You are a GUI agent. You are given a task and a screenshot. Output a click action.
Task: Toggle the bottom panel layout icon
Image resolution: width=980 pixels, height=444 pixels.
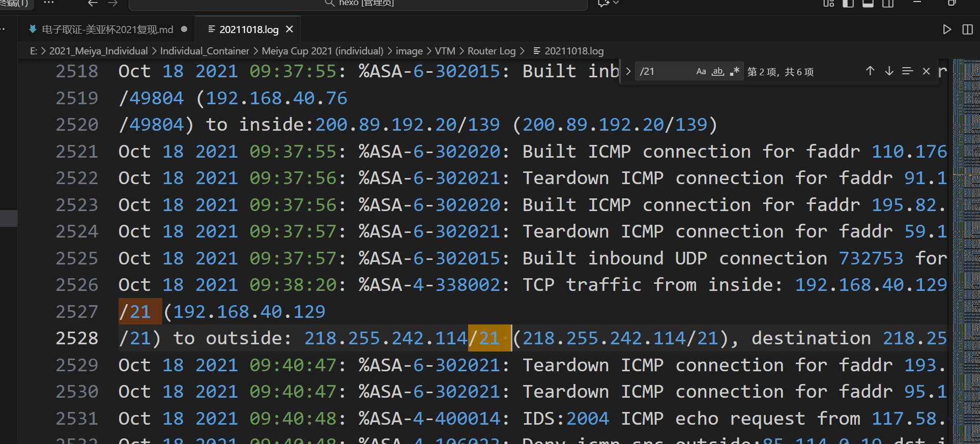tap(868, 3)
